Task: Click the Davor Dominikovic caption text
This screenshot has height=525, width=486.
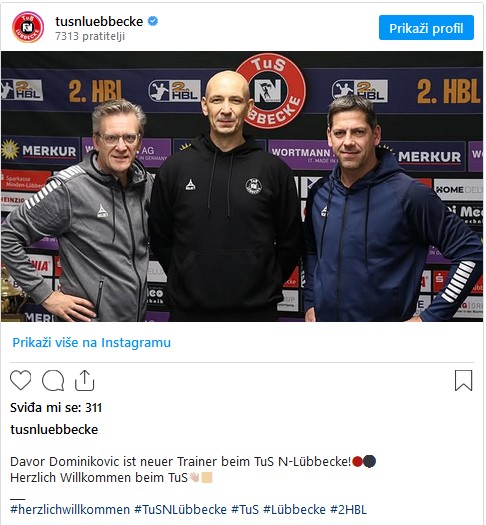Action: [x=181, y=461]
